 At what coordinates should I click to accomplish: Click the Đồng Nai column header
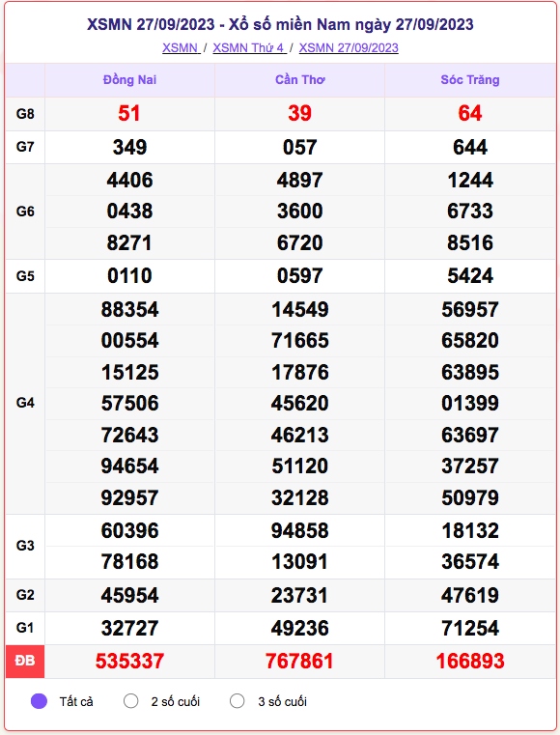tap(129, 80)
